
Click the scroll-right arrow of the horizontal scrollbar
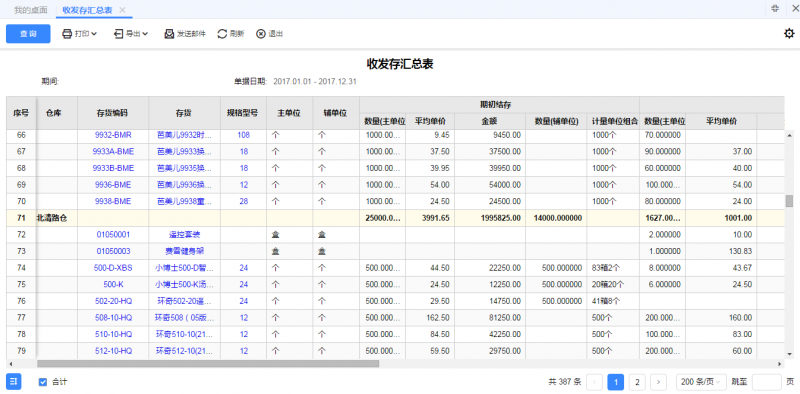click(x=779, y=364)
